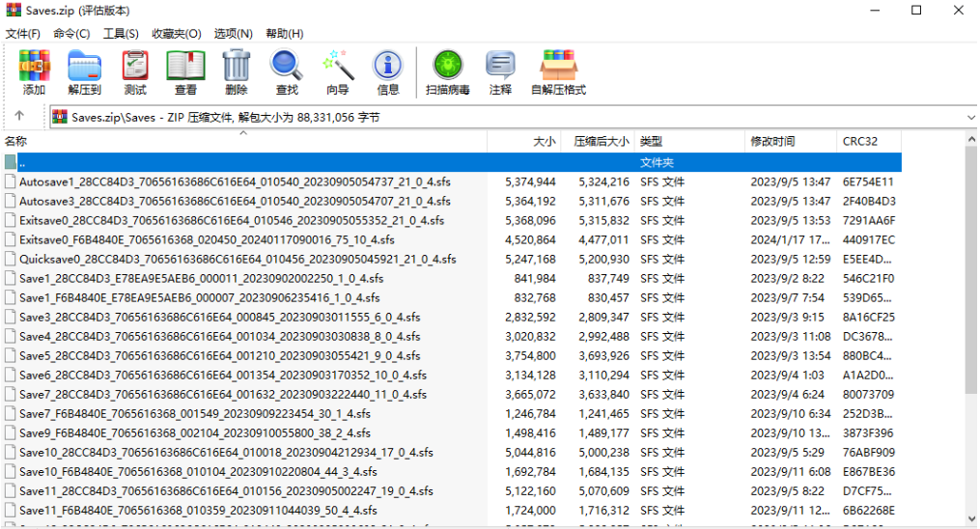Click the 查找 (Find) magnifier icon

pyautogui.click(x=287, y=71)
